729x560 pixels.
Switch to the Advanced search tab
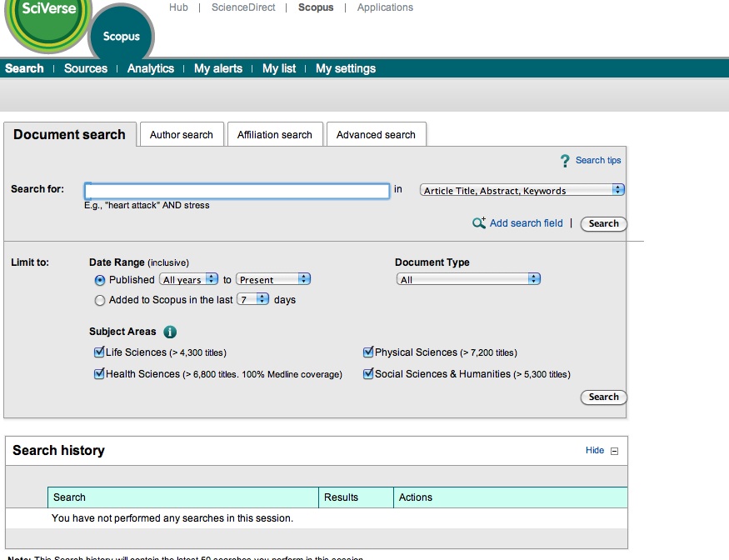[x=376, y=134]
